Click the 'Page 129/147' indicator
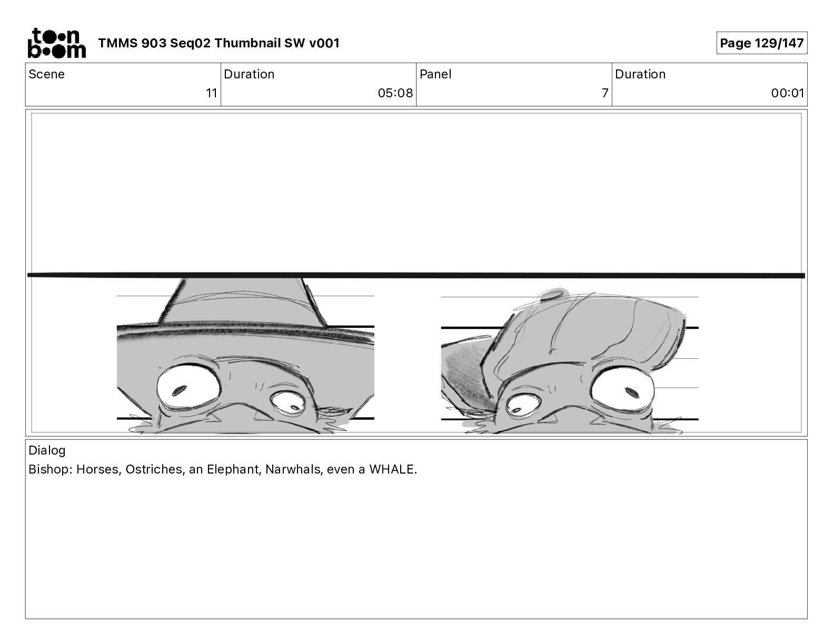Image resolution: width=834 pixels, height=644 pixels. point(761,43)
